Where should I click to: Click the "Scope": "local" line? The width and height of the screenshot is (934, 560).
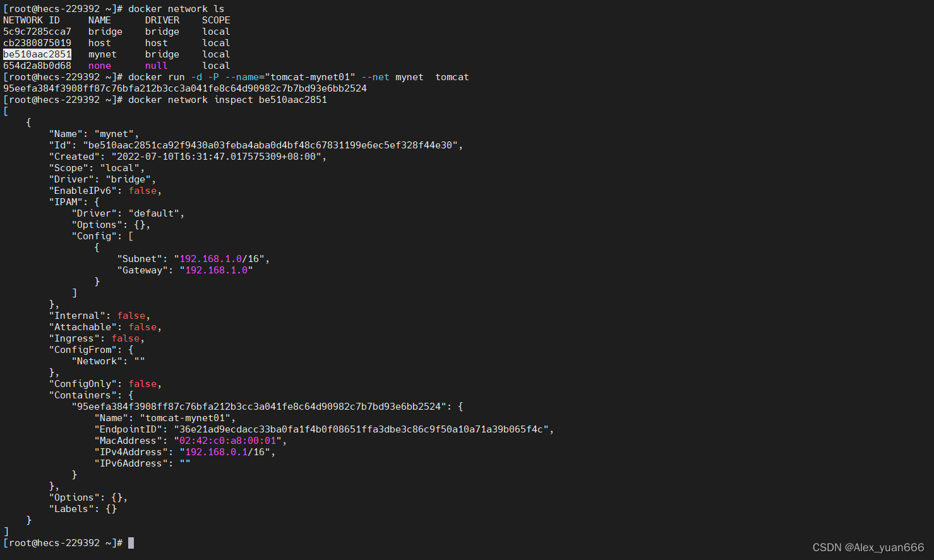[x=97, y=168]
